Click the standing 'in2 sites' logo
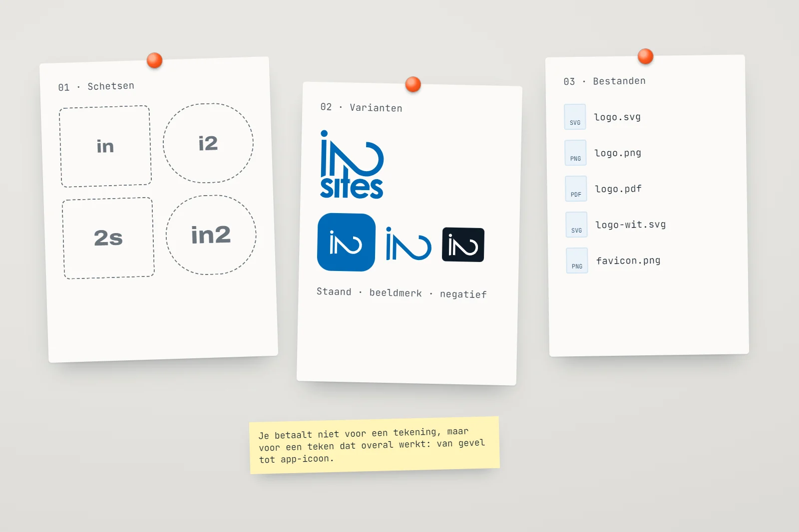 pyautogui.click(x=352, y=165)
